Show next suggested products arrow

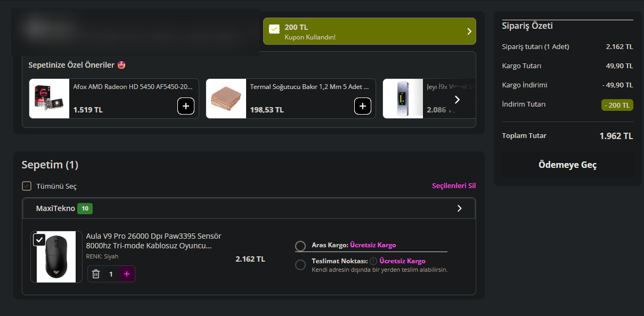pos(457,99)
